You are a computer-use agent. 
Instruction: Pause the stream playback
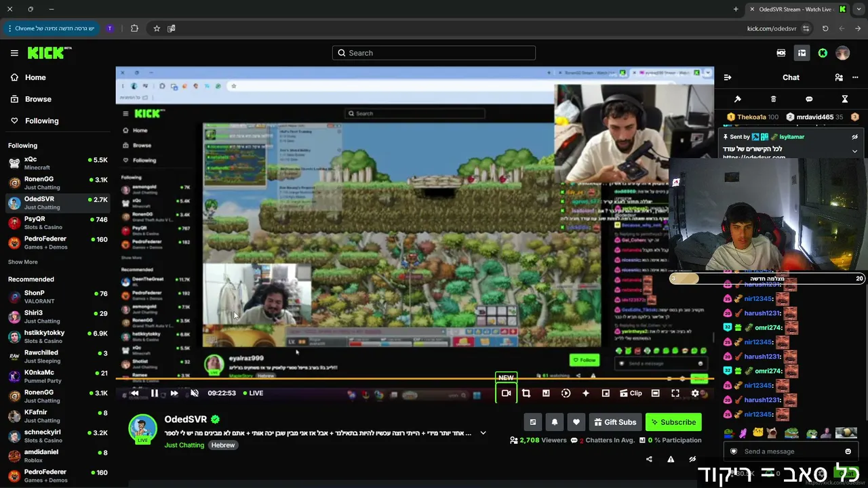click(155, 393)
